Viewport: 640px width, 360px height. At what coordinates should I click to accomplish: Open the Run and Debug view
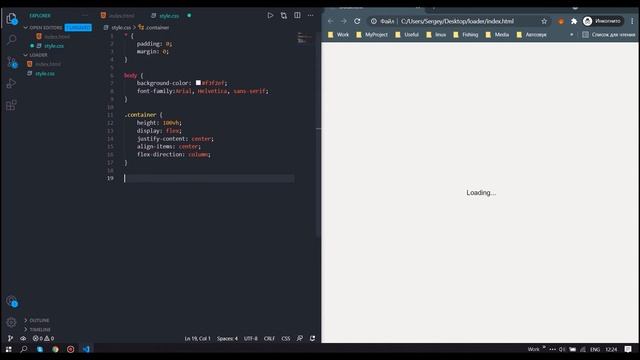click(x=11, y=83)
